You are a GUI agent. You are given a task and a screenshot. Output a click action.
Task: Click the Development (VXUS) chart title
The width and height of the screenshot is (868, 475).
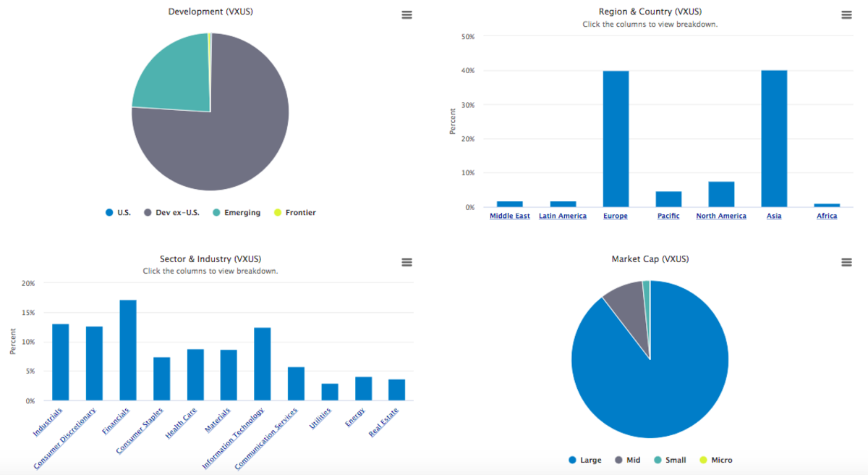[210, 12]
